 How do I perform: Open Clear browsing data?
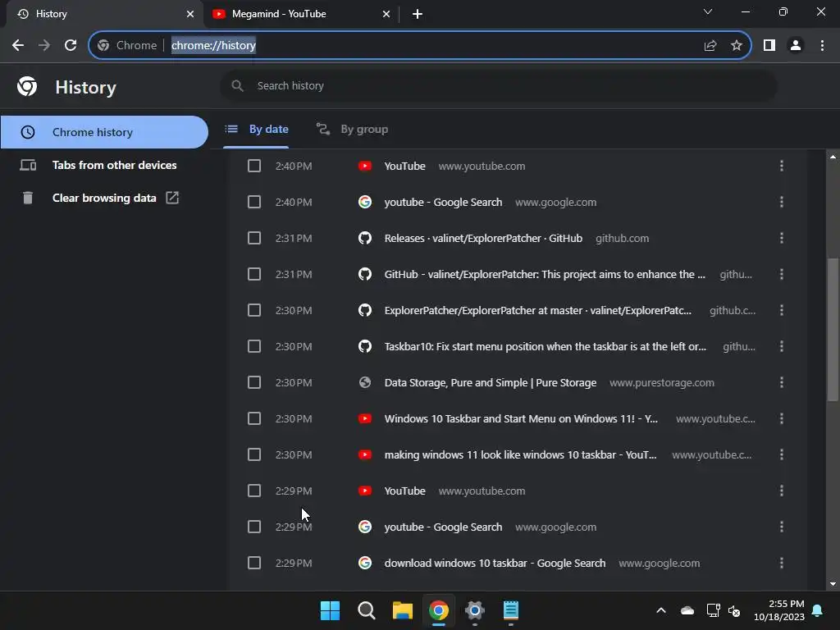[104, 198]
